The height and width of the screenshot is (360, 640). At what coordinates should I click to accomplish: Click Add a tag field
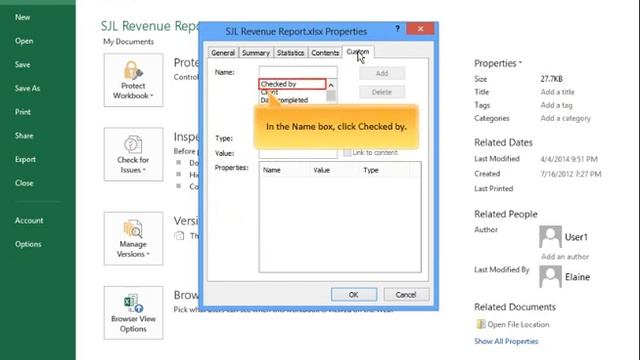click(556, 105)
